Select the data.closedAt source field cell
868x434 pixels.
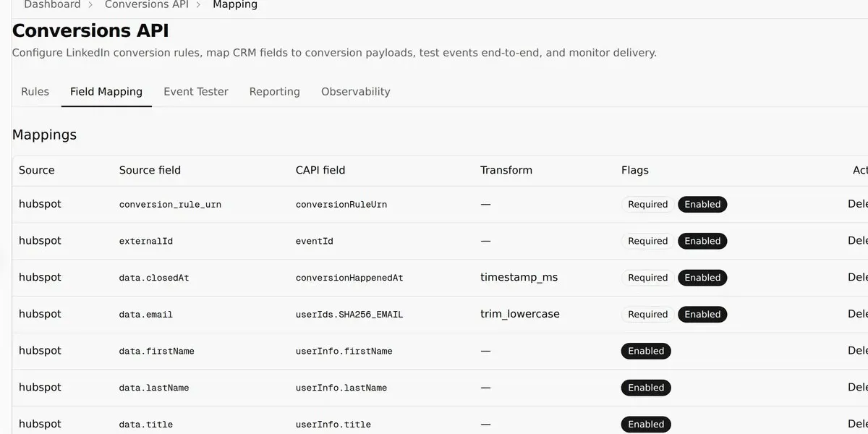[x=154, y=278]
